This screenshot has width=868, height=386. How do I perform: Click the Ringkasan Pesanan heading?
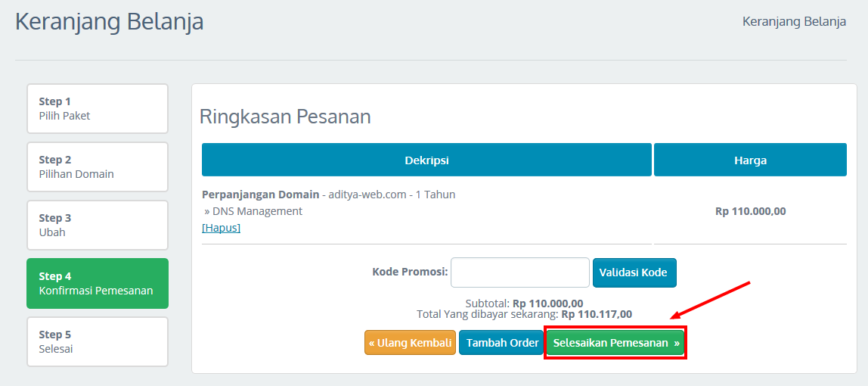[x=285, y=117]
